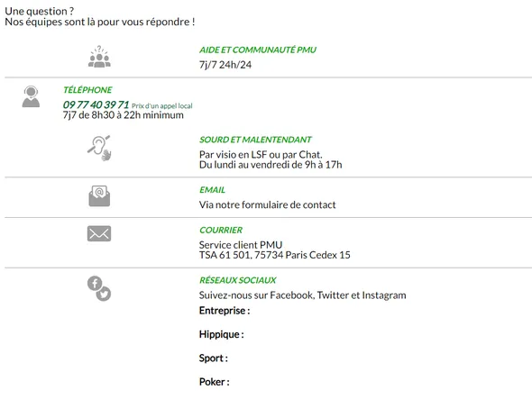The image size is (532, 399).
Task: Click the phone support agent headset icon
Action: click(x=31, y=96)
